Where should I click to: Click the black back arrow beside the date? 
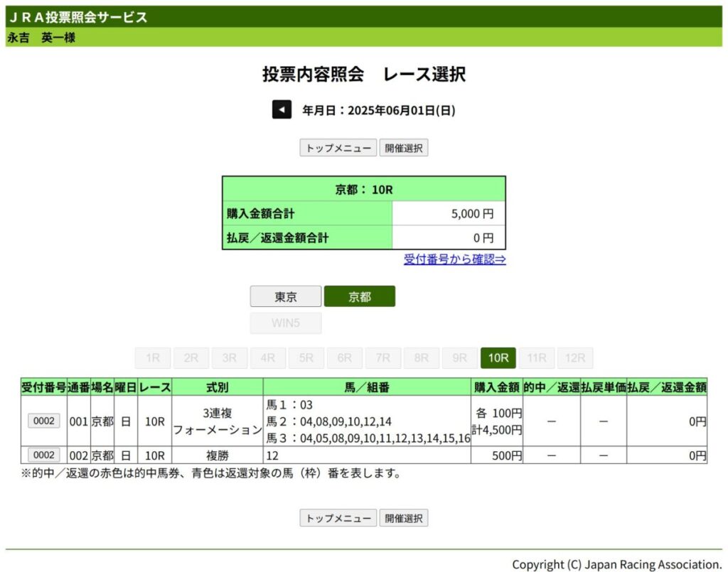click(282, 109)
